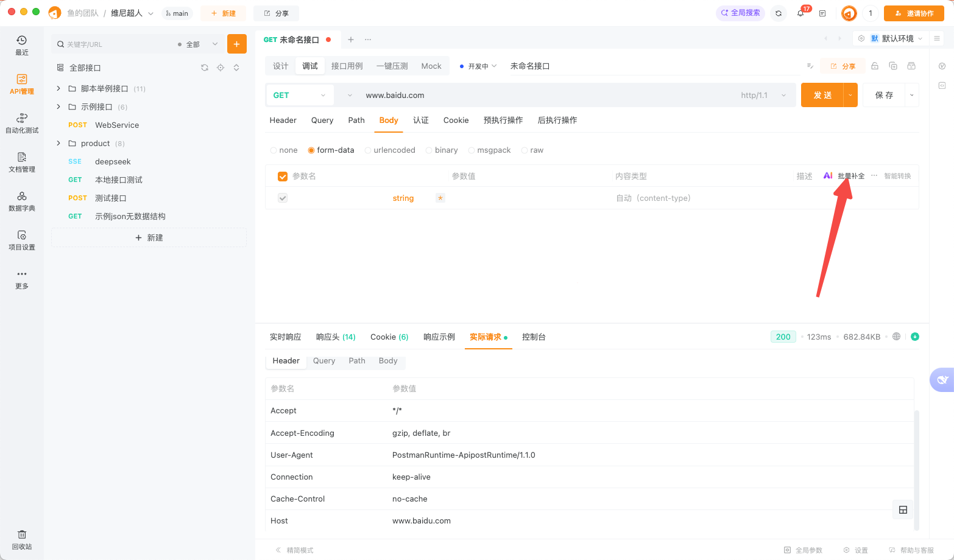Toggle the response layout panel icon

pyautogui.click(x=903, y=509)
